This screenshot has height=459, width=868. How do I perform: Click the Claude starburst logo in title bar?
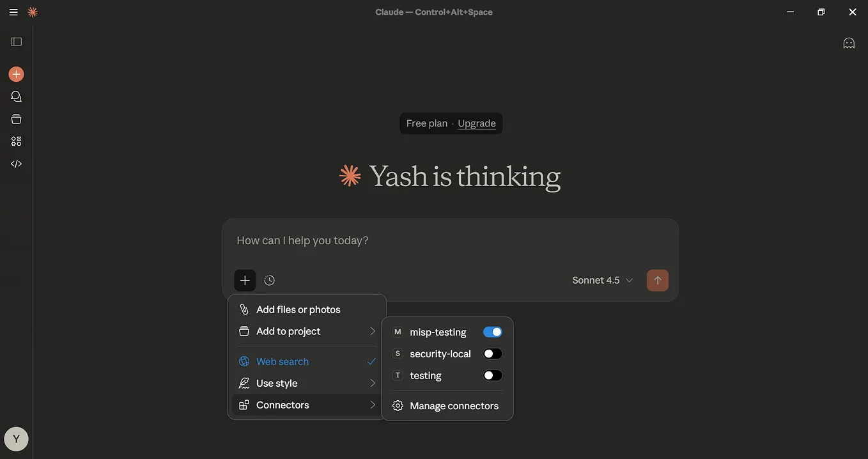click(x=33, y=12)
